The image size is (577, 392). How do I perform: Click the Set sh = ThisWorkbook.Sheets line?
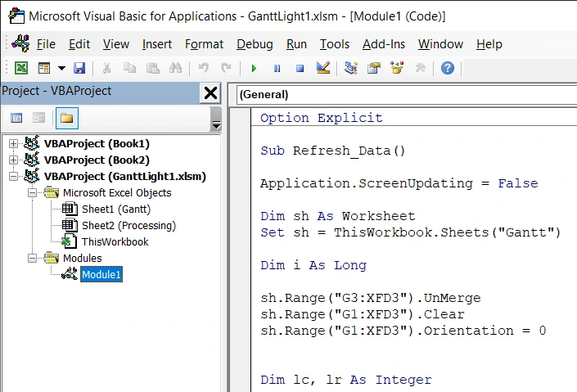coord(410,232)
